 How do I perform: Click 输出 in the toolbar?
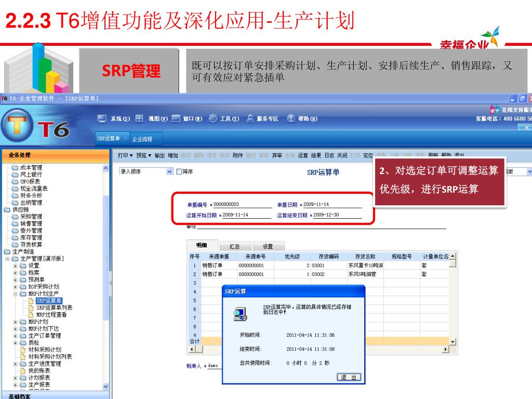click(x=159, y=155)
